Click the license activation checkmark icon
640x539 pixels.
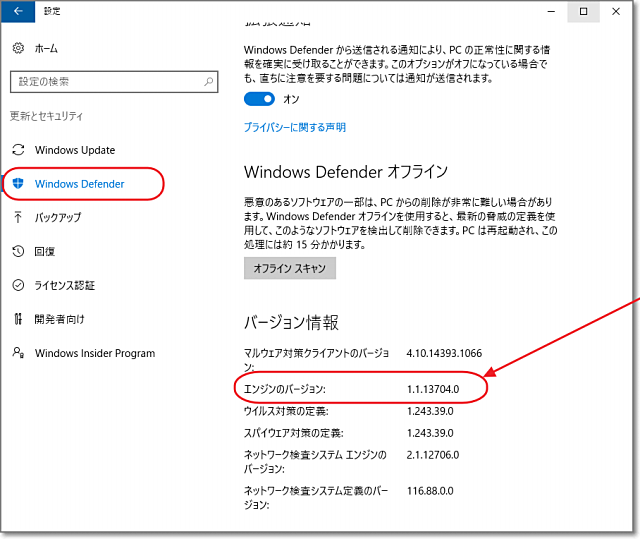coord(18,285)
